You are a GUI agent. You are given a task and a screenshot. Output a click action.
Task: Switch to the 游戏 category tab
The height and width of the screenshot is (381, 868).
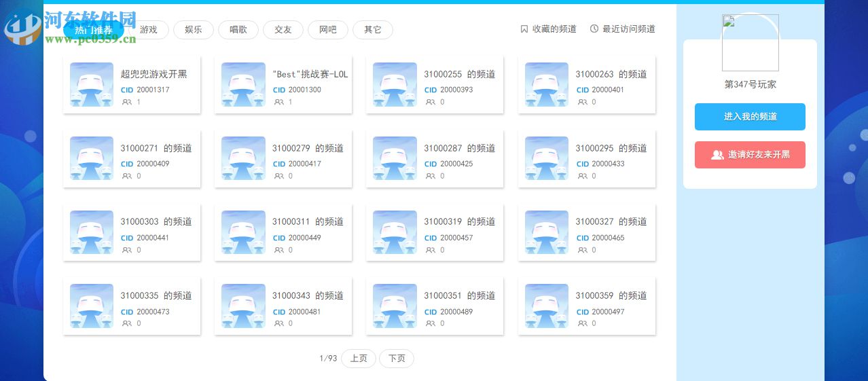click(148, 30)
